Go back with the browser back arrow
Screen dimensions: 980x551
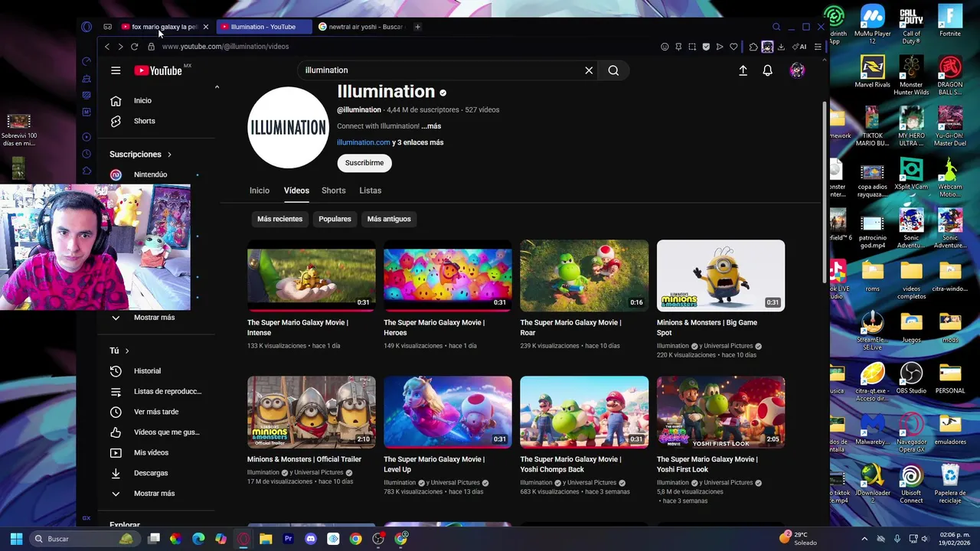[107, 47]
